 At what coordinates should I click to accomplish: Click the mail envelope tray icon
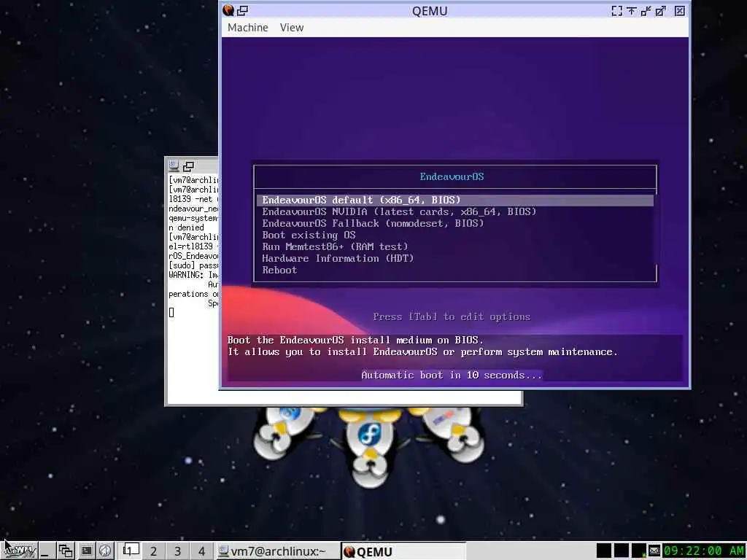[x=654, y=551]
